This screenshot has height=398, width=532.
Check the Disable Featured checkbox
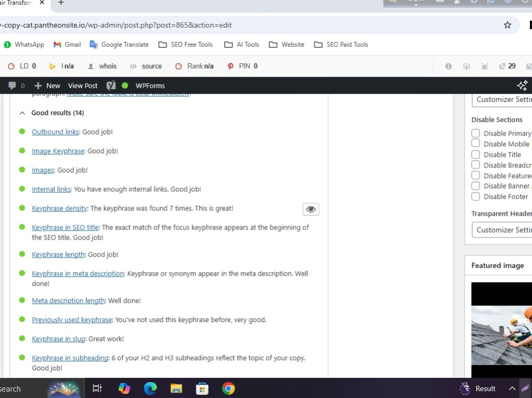476,175
